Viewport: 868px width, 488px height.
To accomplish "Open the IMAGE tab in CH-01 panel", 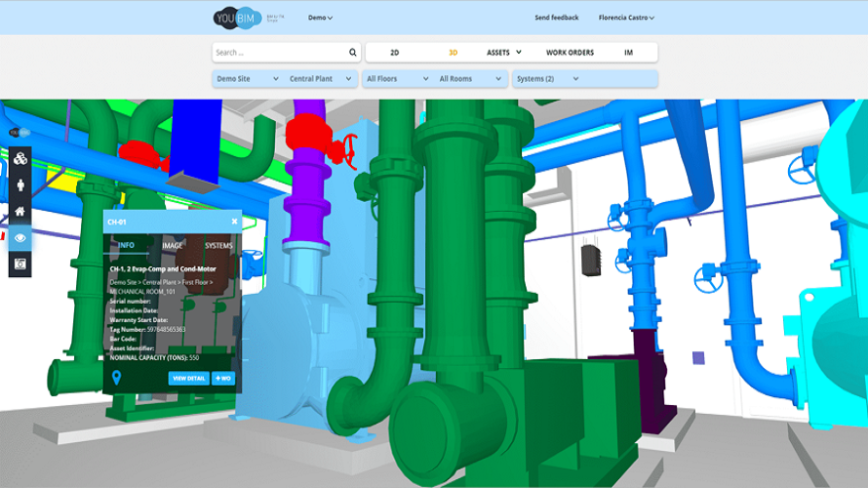I will click(172, 246).
